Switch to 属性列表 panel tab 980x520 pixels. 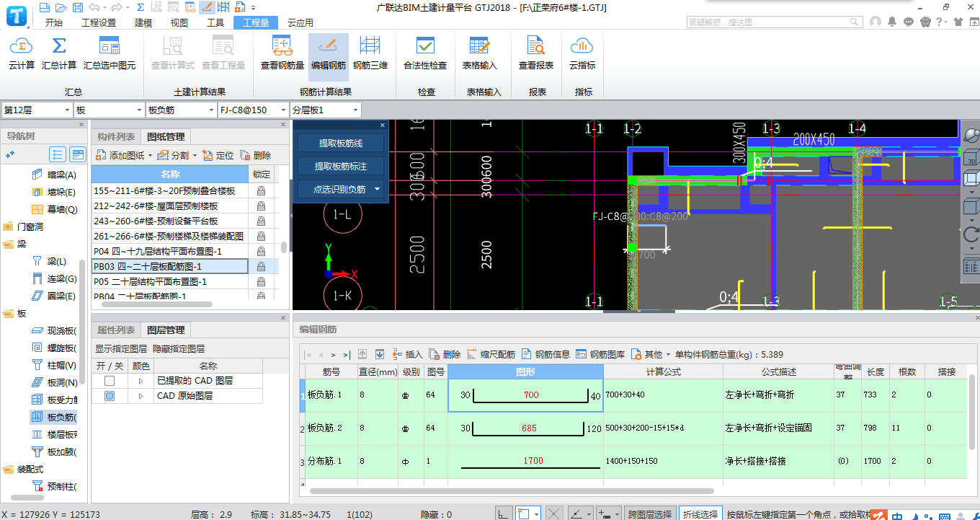[x=116, y=330]
